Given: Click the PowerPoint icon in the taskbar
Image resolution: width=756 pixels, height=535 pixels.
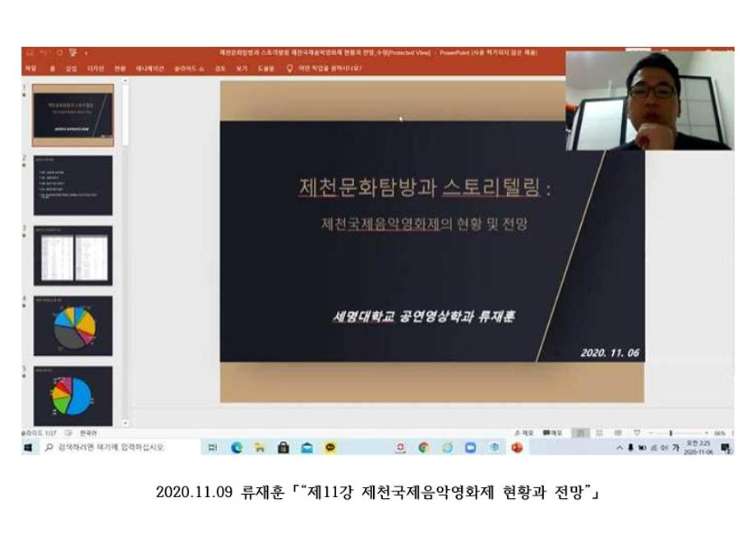Looking at the screenshot, I should tap(518, 448).
